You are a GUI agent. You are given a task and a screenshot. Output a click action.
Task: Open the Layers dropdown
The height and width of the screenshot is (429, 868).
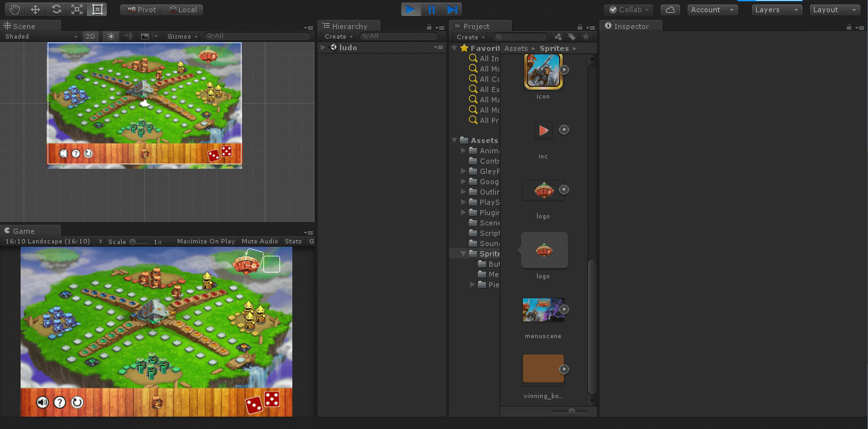coord(777,10)
